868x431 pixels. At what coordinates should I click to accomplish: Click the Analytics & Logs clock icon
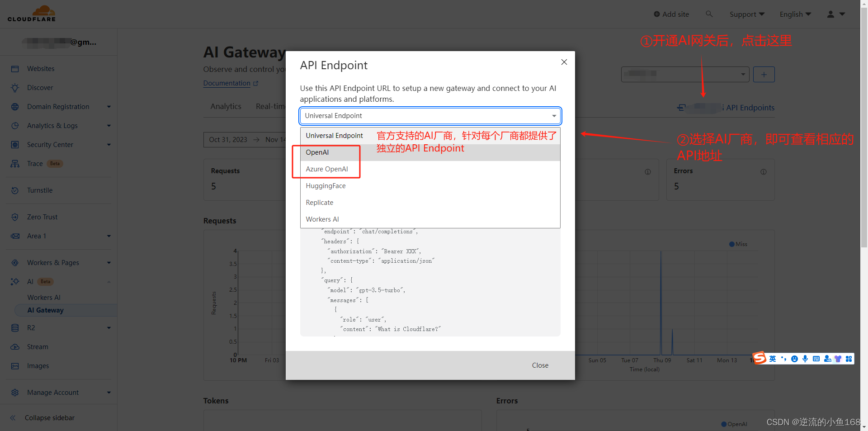point(15,126)
